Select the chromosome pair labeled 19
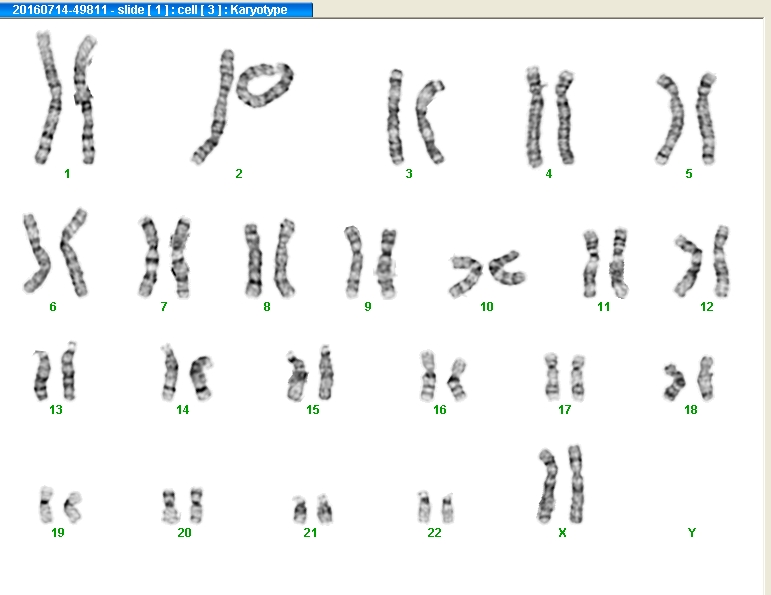The width and height of the screenshot is (771, 595). point(60,505)
